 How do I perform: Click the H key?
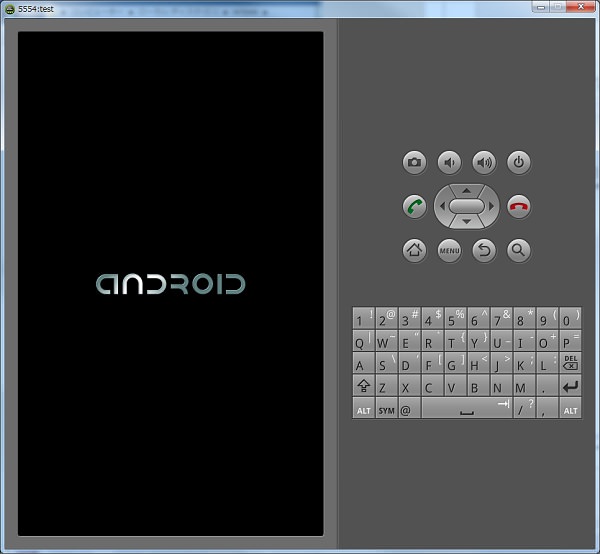[x=478, y=363]
